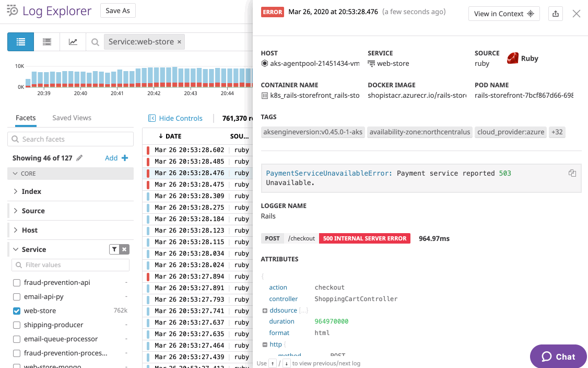Click the Save As button
The image size is (588, 368).
tap(117, 11)
